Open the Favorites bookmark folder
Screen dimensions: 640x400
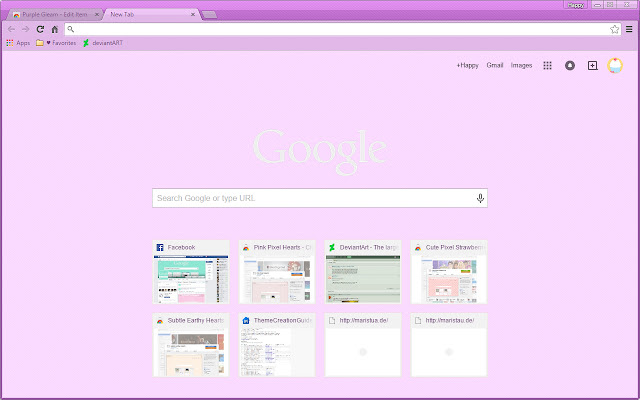point(56,43)
